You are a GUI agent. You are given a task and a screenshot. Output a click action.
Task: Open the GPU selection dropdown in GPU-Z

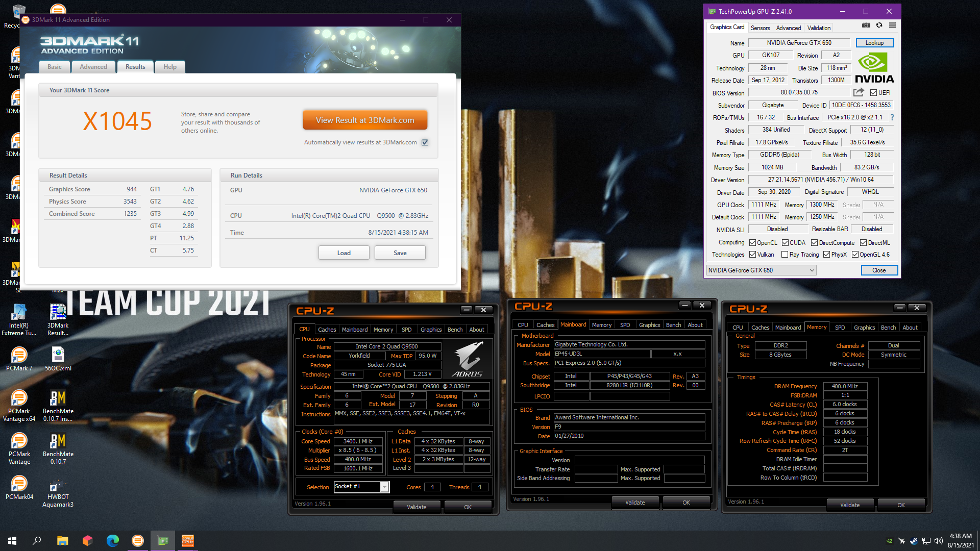click(761, 270)
